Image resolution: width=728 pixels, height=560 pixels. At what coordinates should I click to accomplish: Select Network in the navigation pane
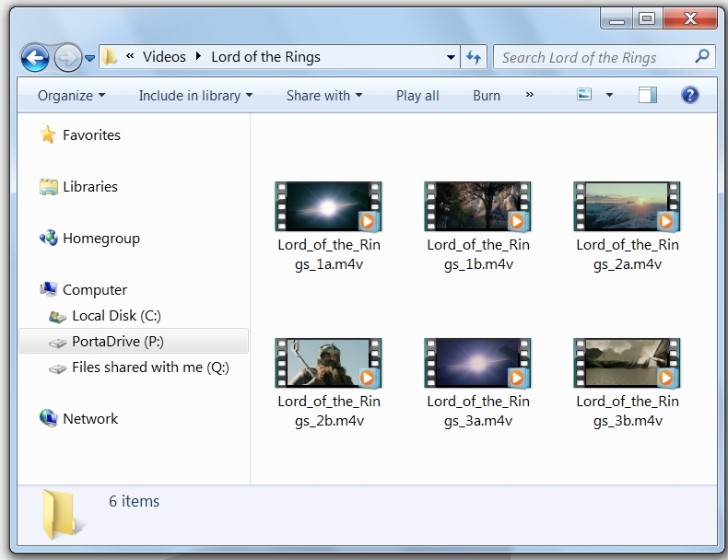click(x=90, y=419)
